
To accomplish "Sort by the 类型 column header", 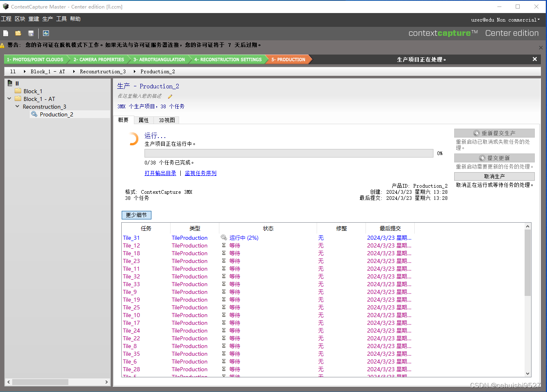I will coord(195,228).
